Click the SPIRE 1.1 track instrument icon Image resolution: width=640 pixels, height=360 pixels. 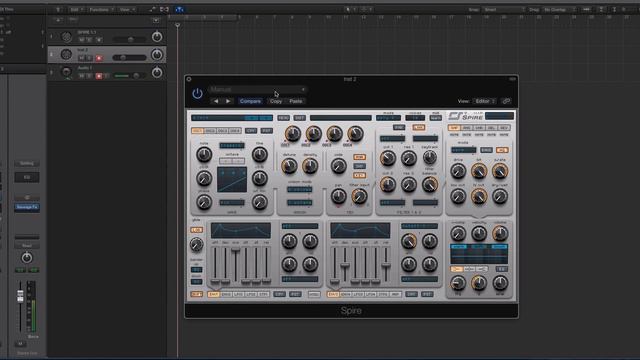[x=66, y=37]
